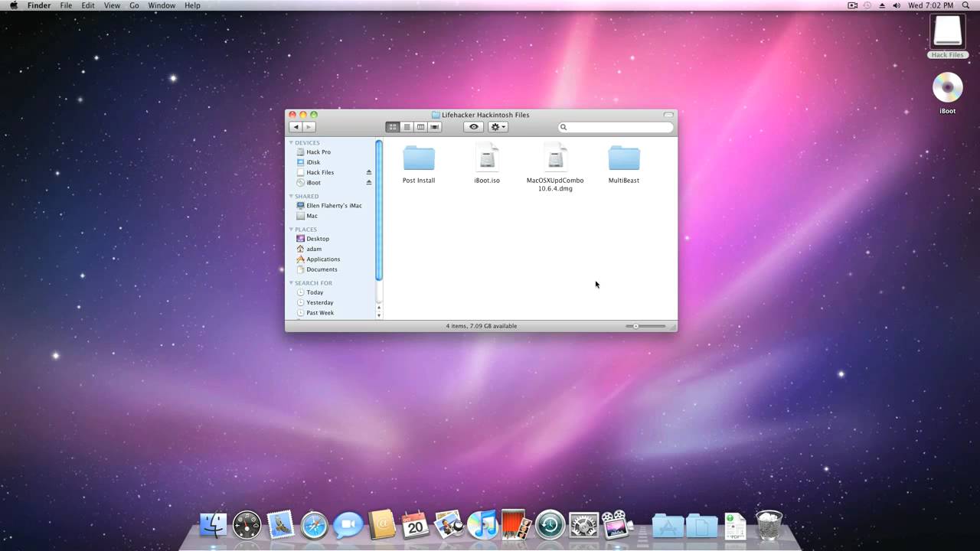Switch to list view
The width and height of the screenshot is (980, 551).
407,127
